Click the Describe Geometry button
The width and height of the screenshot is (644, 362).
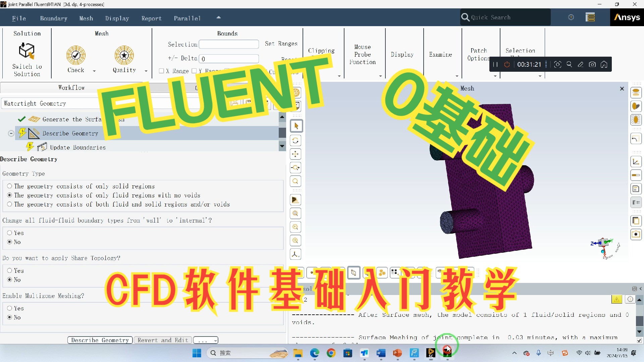(99, 340)
